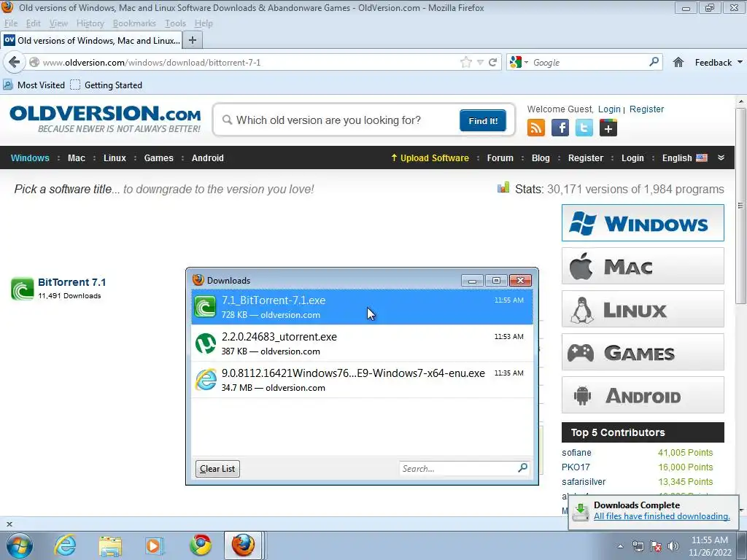
Task: Open the RSS feed icon
Action: pos(536,128)
